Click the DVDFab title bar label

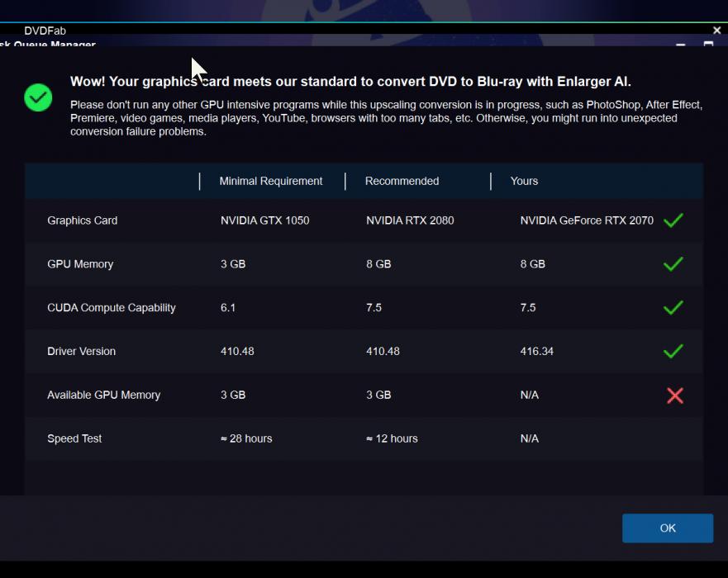(45, 31)
